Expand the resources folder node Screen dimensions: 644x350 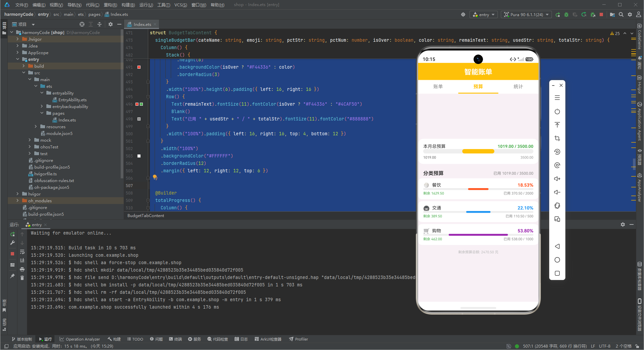36,127
